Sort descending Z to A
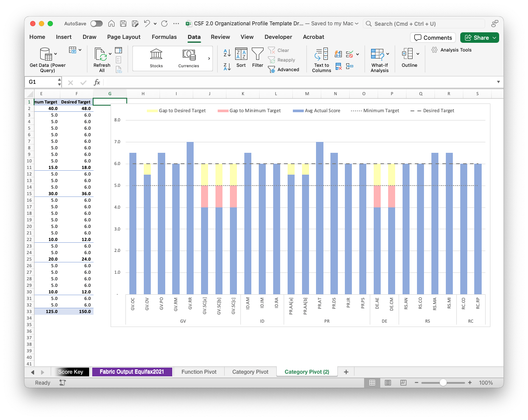 point(227,66)
